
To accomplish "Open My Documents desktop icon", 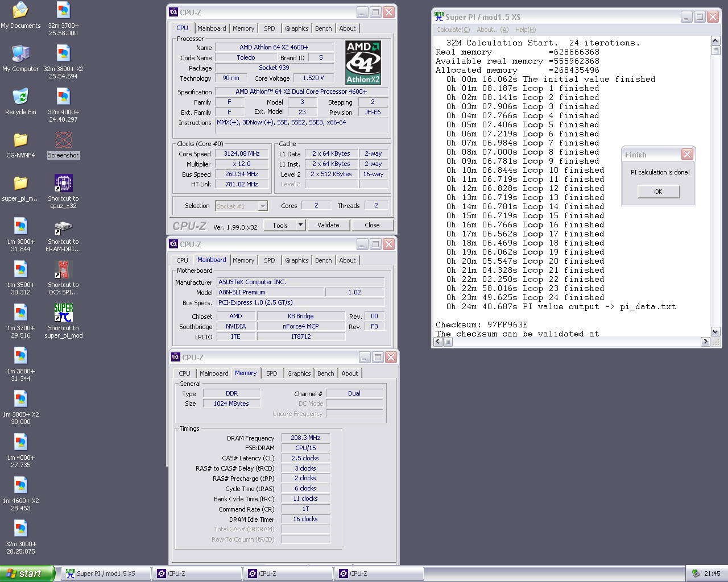I will (x=20, y=15).
